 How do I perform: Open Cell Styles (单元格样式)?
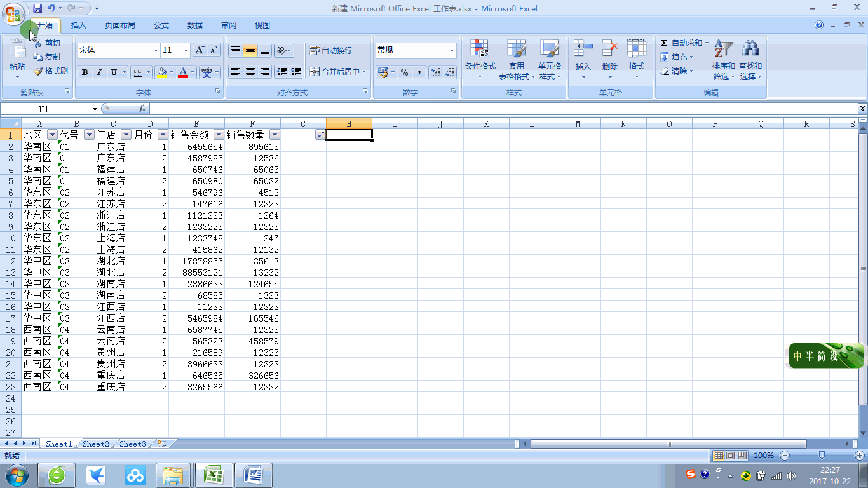[550, 60]
